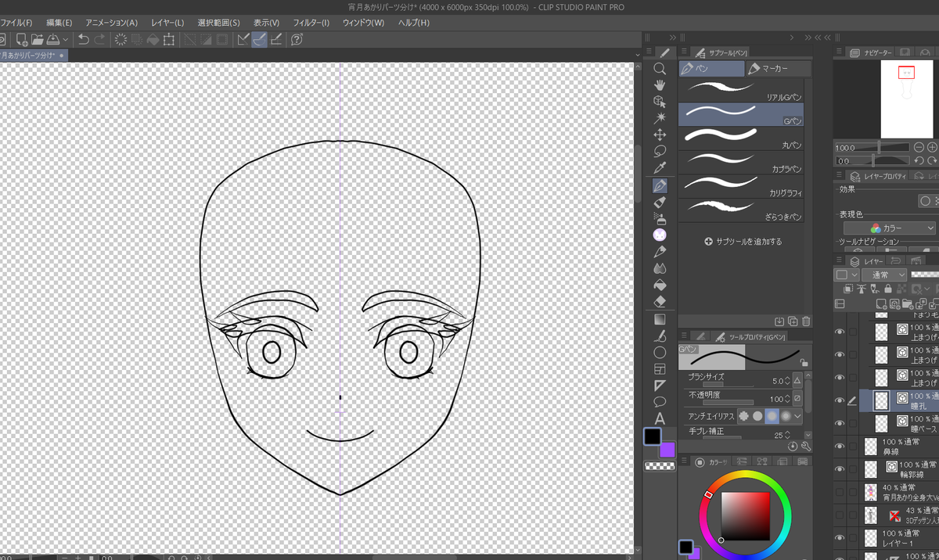Select the Text tool

pyautogui.click(x=660, y=418)
